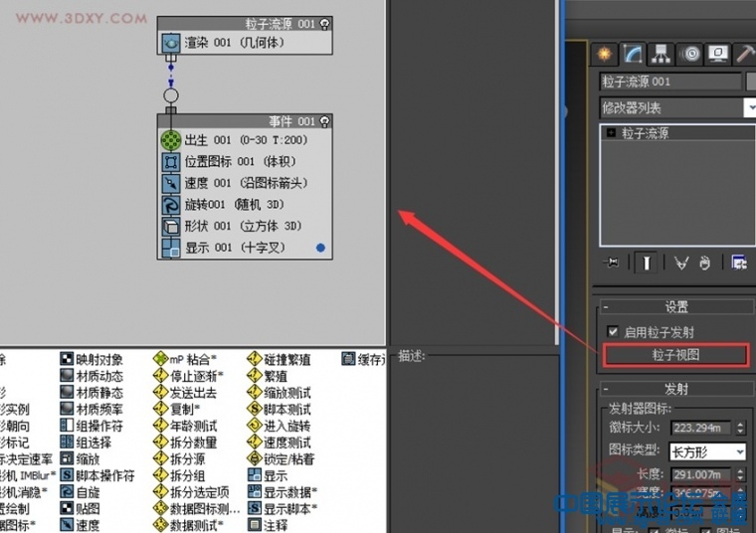The width and height of the screenshot is (756, 533).
Task: Pick the 缩放 operator in the depot
Action: (80, 458)
